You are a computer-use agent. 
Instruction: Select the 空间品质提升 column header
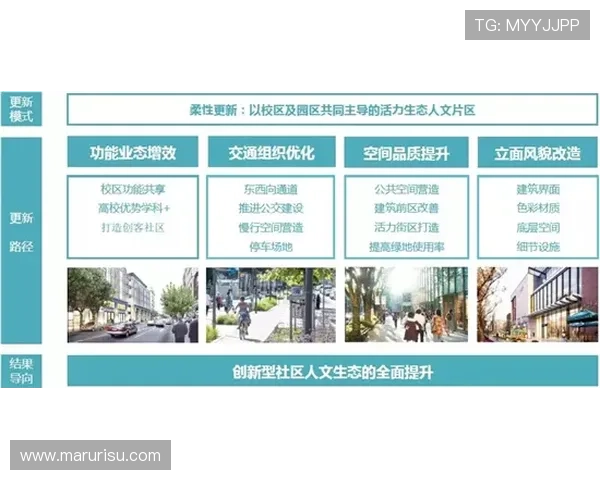point(406,153)
